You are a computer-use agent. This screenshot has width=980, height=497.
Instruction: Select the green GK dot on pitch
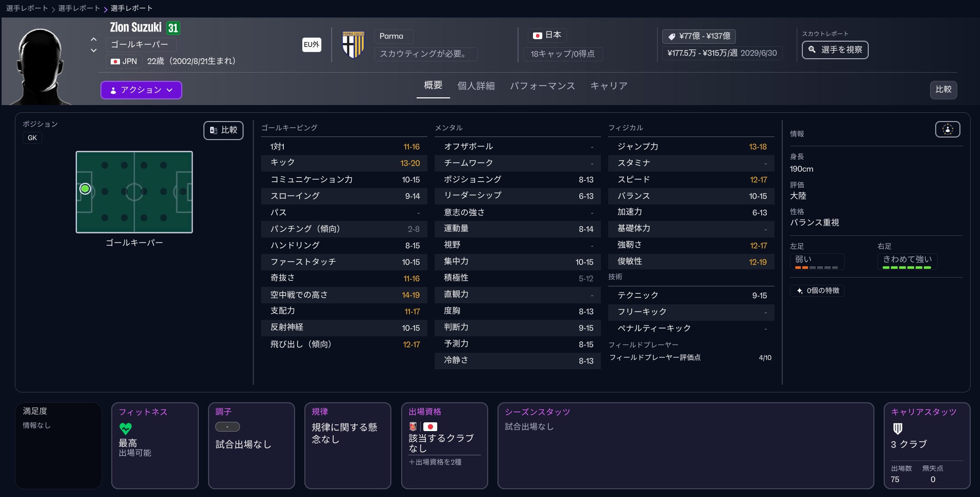85,189
